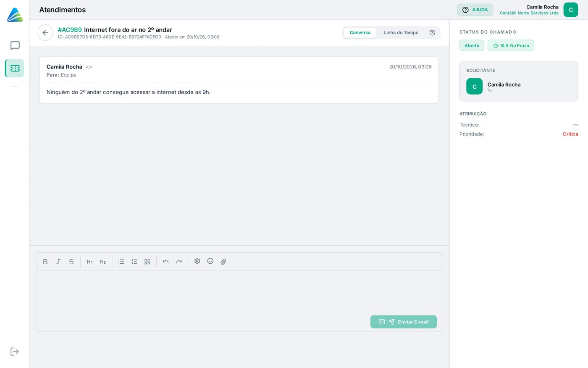
Task: Apply Heading 1 style
Action: (x=90, y=262)
